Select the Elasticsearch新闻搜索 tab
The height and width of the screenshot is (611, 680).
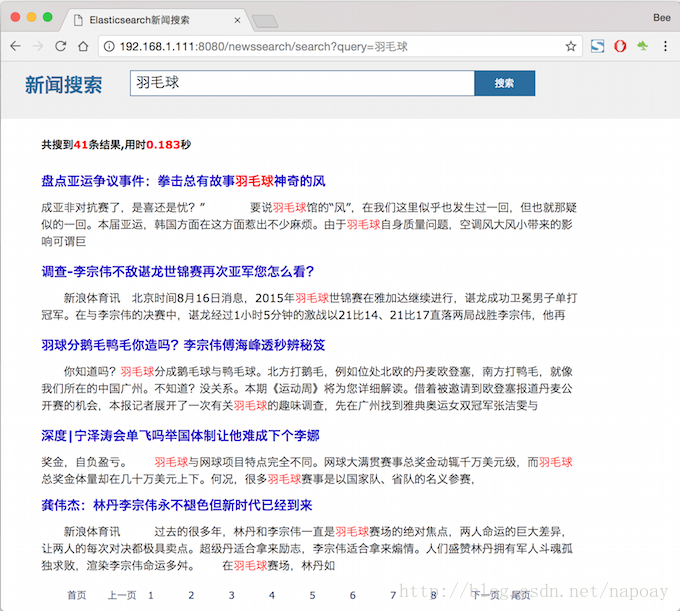[150, 20]
